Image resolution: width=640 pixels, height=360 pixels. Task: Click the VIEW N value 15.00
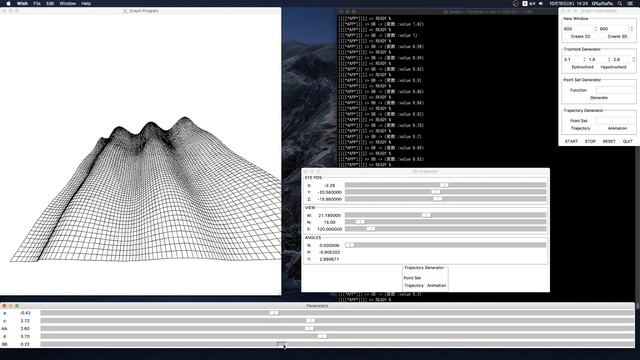point(329,222)
